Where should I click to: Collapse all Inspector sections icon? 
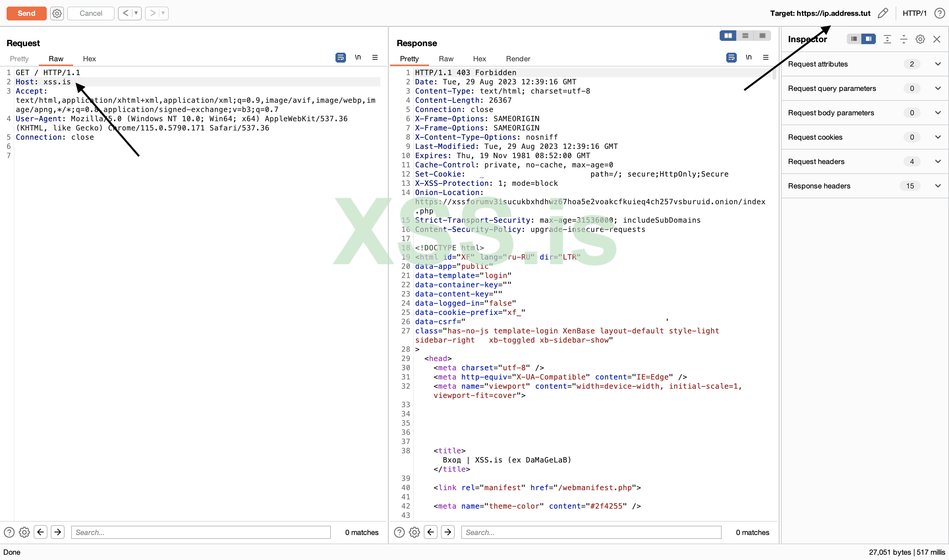click(904, 39)
